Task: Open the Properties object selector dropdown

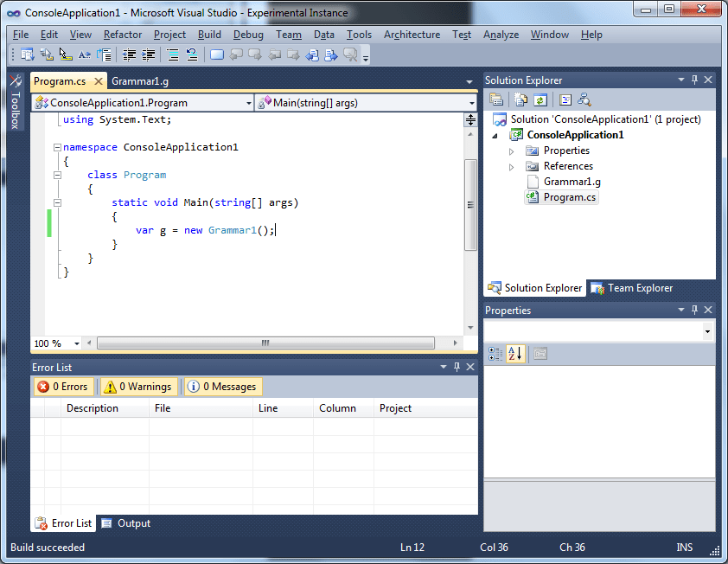Action: point(707,331)
